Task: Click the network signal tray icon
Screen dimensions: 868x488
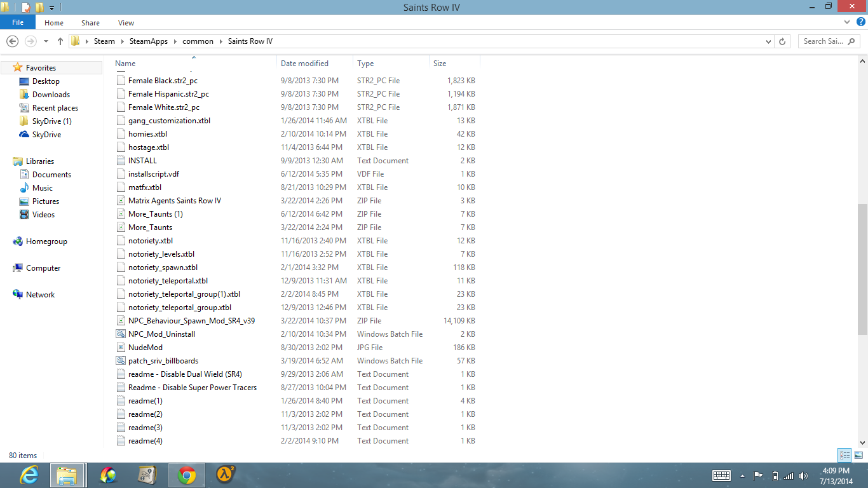Action: [x=789, y=475]
